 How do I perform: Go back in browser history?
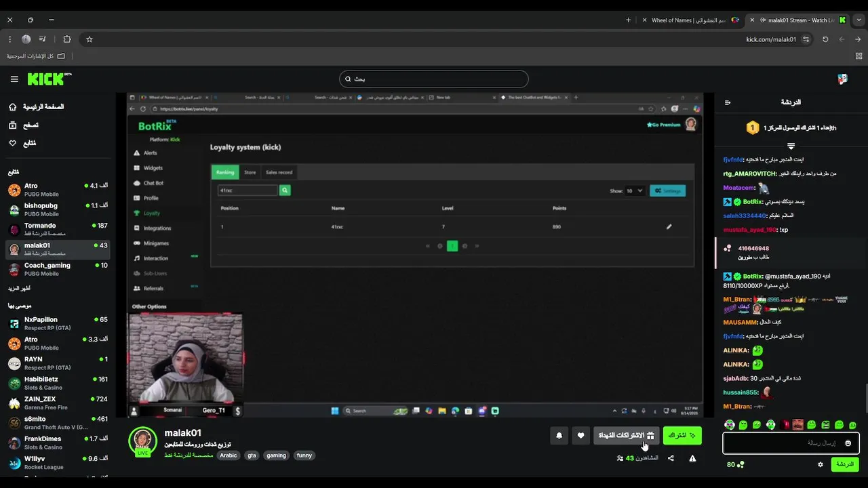coord(857,39)
